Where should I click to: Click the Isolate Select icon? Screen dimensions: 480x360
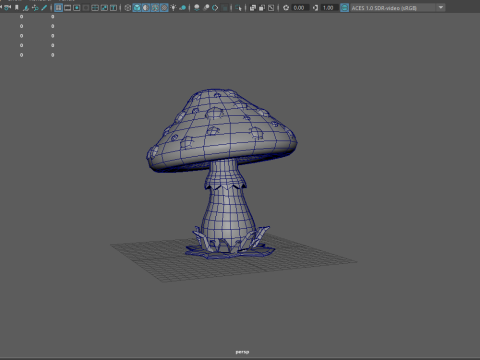click(x=238, y=7)
